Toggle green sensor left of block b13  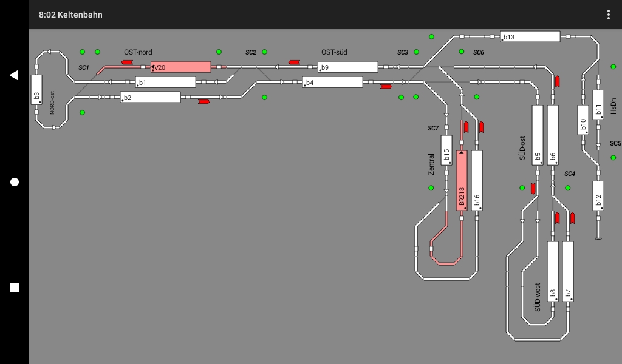[x=431, y=37]
